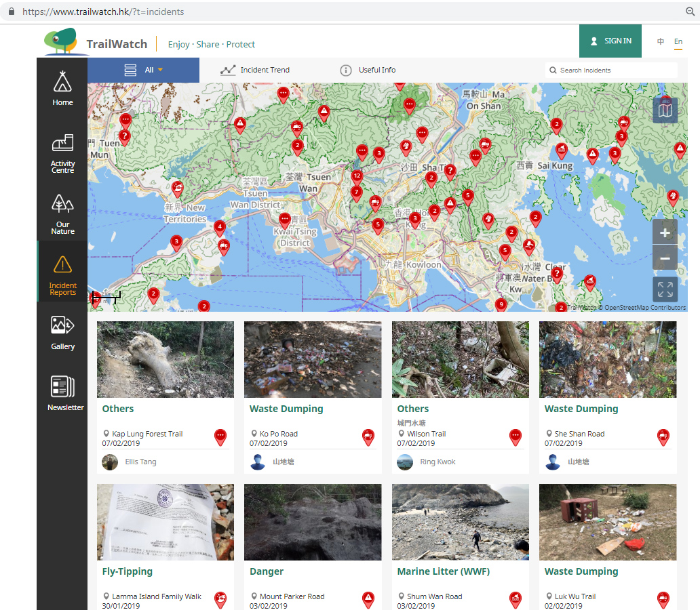Screen dimensions: 700x610
Task: Click the Ellis Tang author name
Action: click(x=140, y=462)
